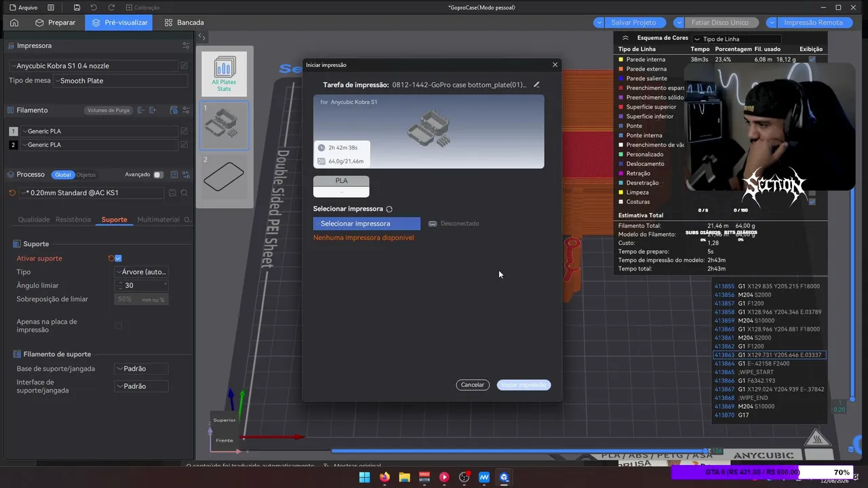The width and height of the screenshot is (868, 488).
Task: Toggle visibility of Costuras lines
Action: 812,201
